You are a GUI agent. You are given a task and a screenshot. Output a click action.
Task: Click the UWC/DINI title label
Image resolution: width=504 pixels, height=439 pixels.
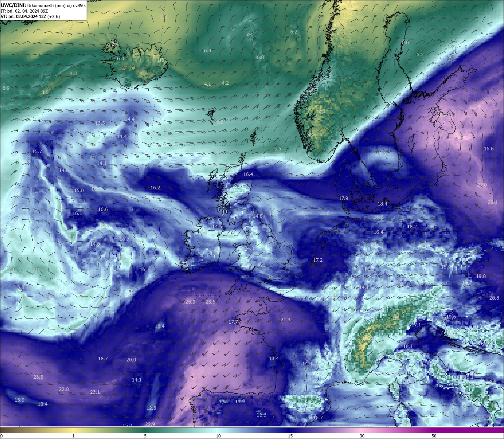(x=13, y=5)
